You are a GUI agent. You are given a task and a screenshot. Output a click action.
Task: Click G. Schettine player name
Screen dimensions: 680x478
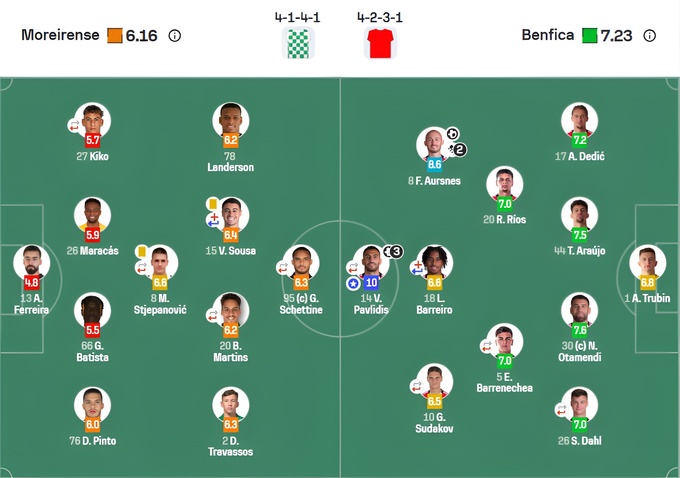301,304
